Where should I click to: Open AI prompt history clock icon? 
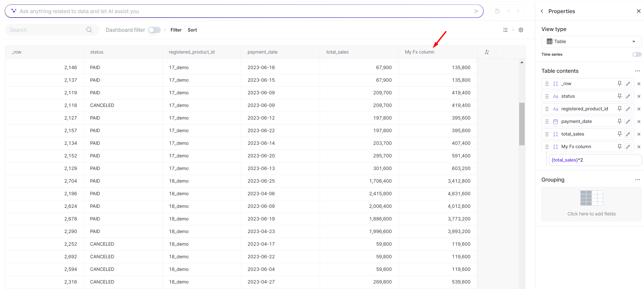[x=497, y=11]
